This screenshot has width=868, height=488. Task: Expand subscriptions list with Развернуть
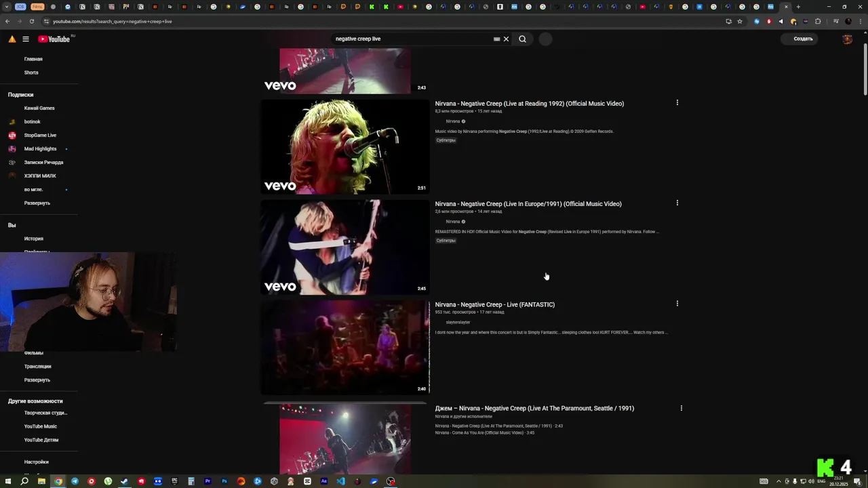click(x=37, y=203)
